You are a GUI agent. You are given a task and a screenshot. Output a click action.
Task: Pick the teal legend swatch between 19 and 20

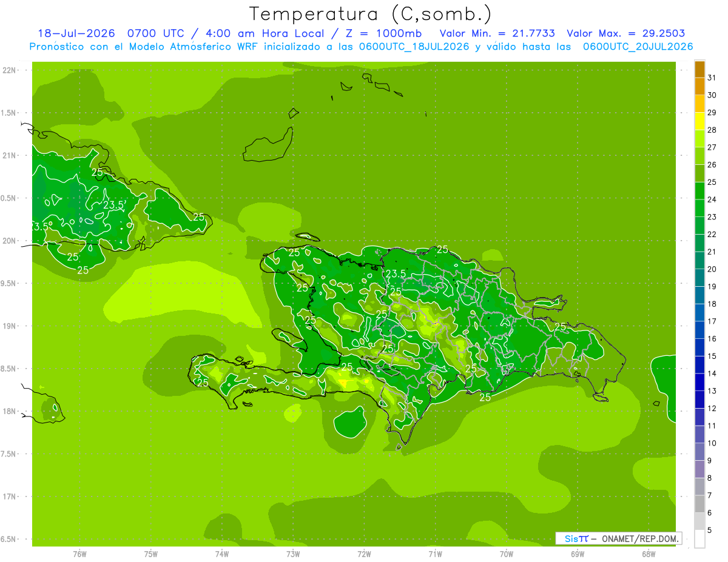tap(699, 278)
